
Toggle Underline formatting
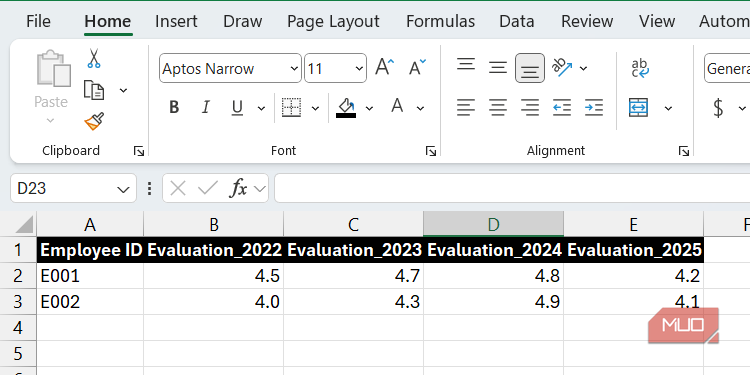pos(237,108)
